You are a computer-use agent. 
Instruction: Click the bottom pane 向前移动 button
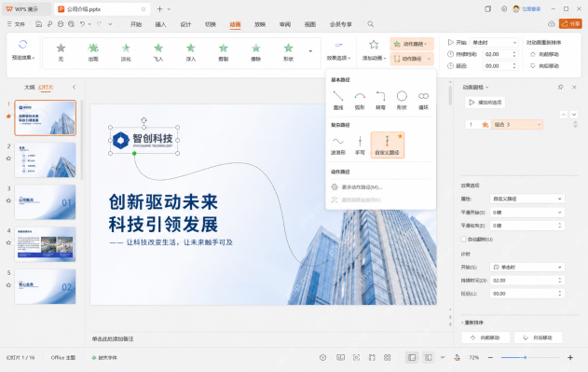coord(485,338)
